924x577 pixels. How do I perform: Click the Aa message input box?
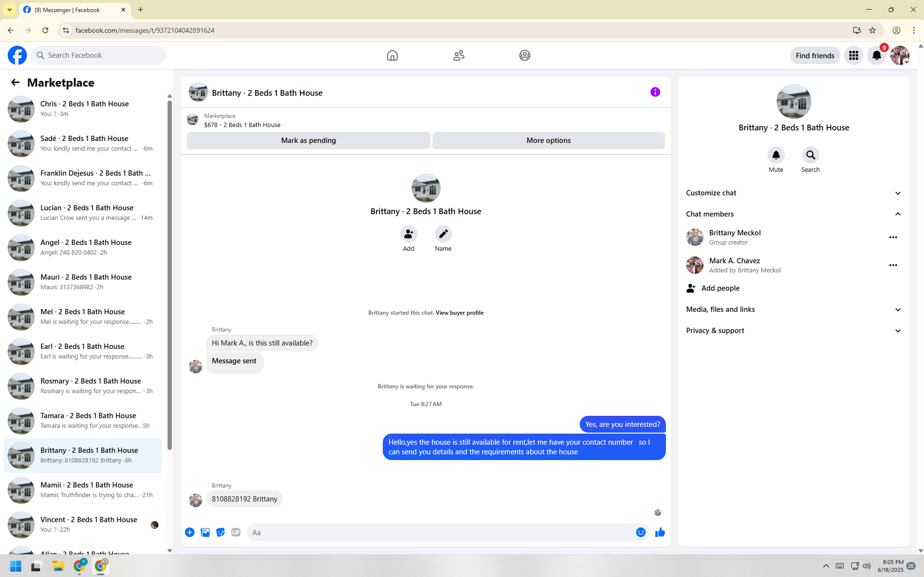pyautogui.click(x=441, y=532)
